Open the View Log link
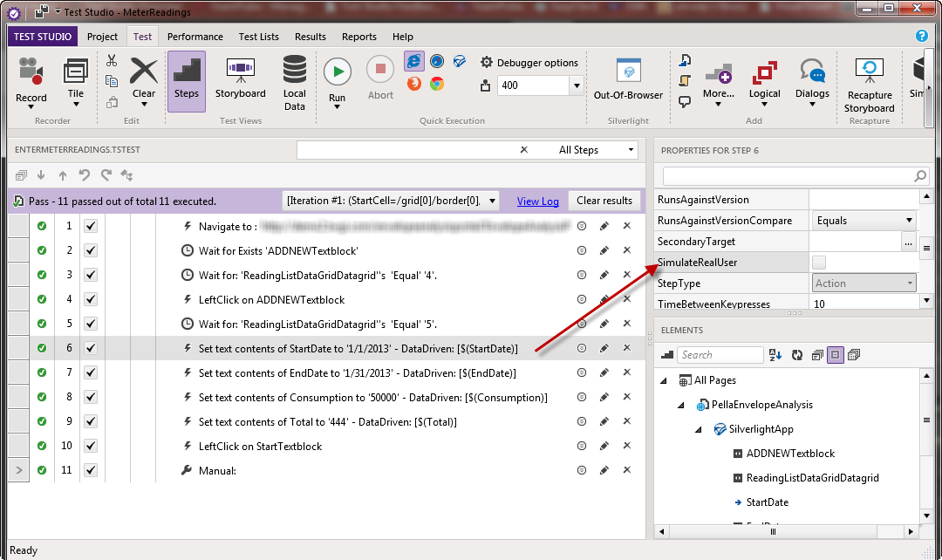This screenshot has width=942, height=560. tap(537, 201)
